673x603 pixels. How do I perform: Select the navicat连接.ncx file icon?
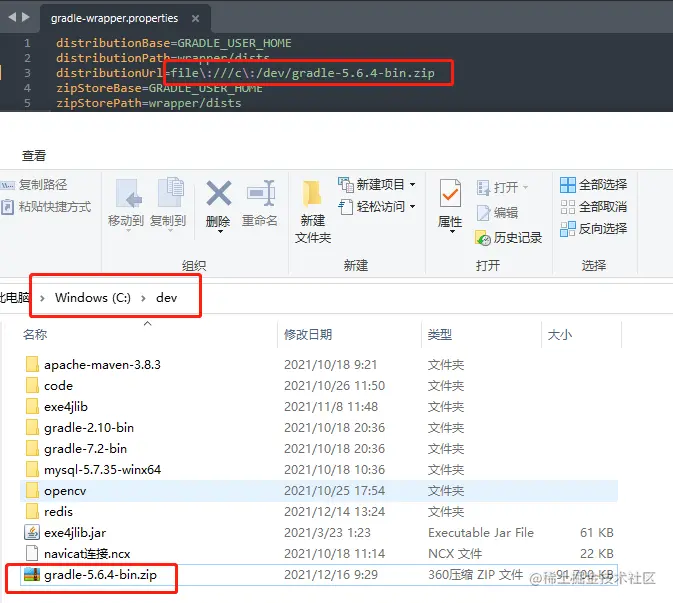(x=32, y=554)
